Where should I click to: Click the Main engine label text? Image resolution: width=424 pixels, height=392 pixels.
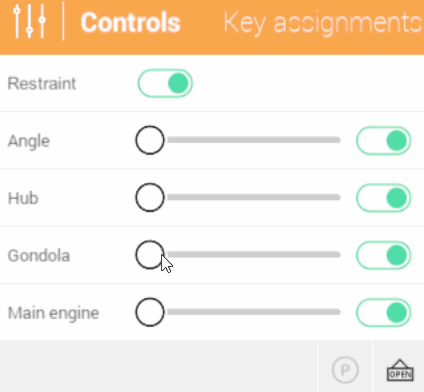tap(53, 314)
